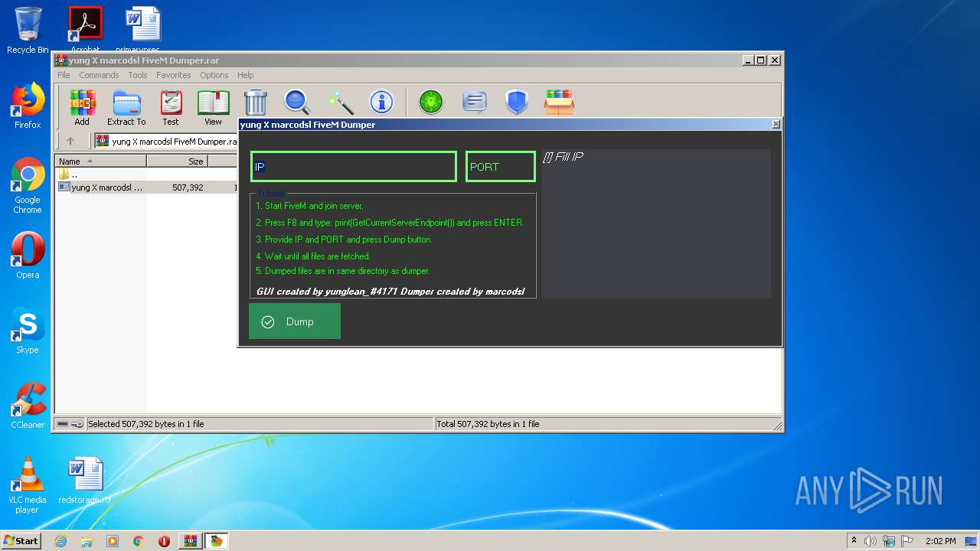This screenshot has height=551, width=980.
Task: Click the status bar drive icon
Action: [x=63, y=424]
